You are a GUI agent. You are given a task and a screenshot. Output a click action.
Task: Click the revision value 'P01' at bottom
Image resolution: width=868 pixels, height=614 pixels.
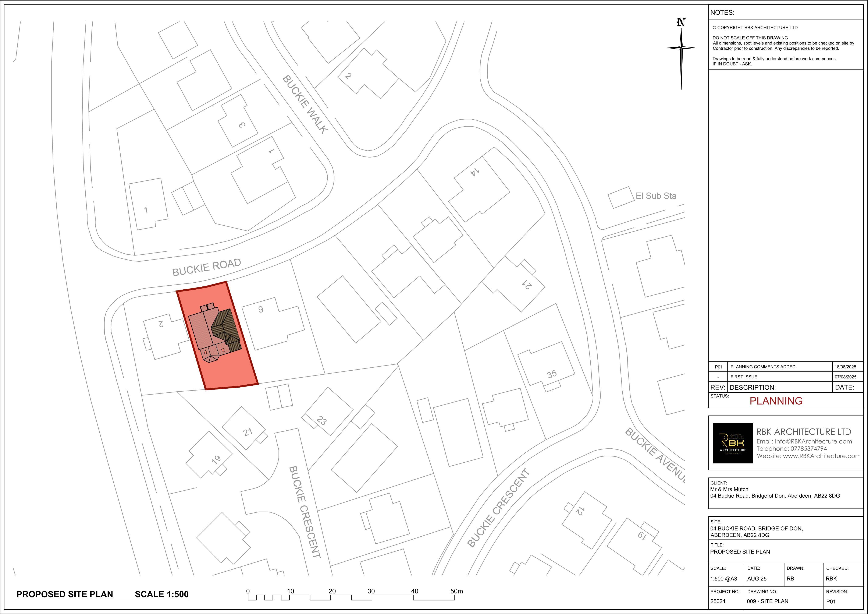830,601
